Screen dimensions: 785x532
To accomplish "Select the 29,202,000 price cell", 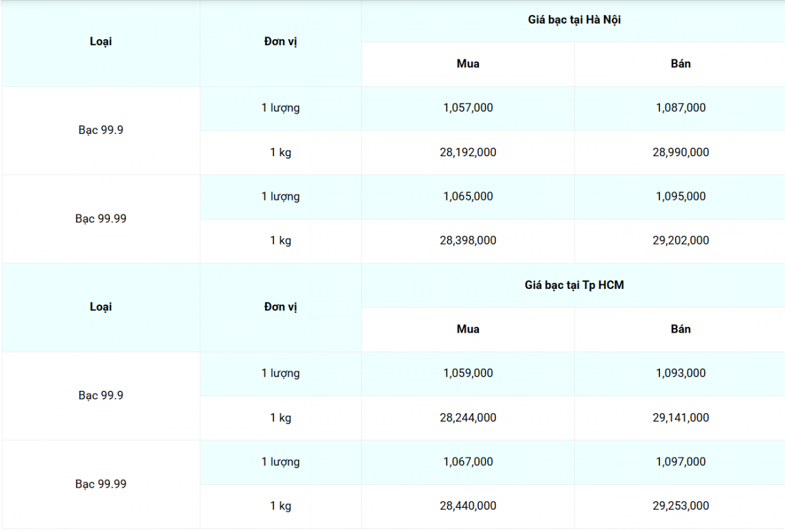I will 680,241.
